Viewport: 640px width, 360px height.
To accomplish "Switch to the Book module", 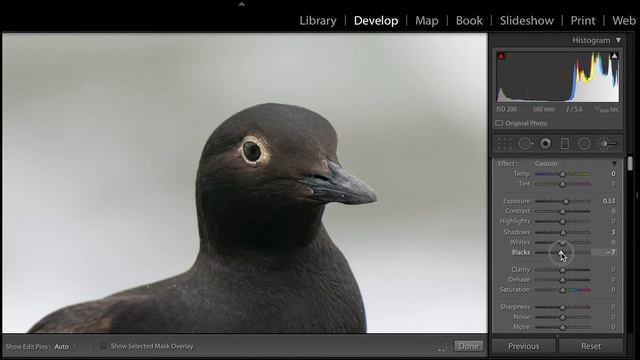I will (x=469, y=21).
